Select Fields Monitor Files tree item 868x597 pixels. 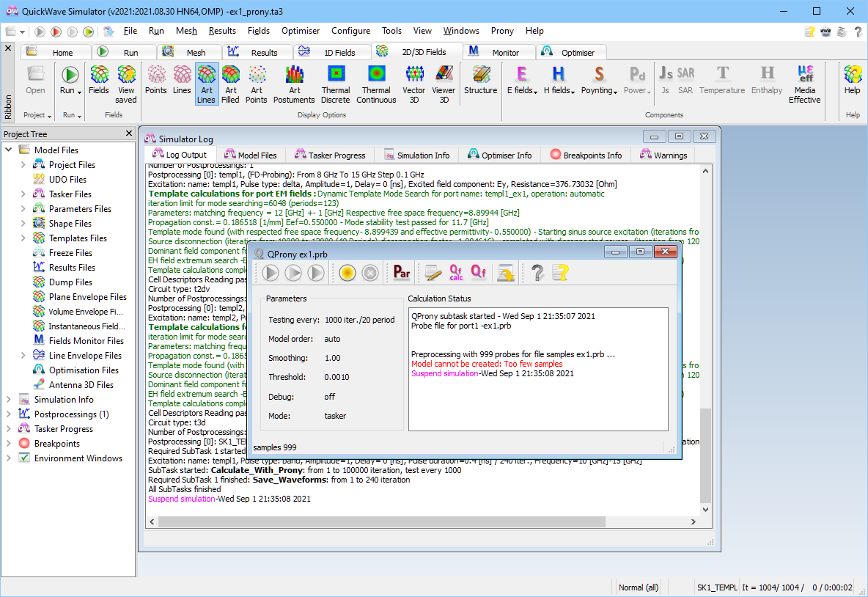click(86, 340)
